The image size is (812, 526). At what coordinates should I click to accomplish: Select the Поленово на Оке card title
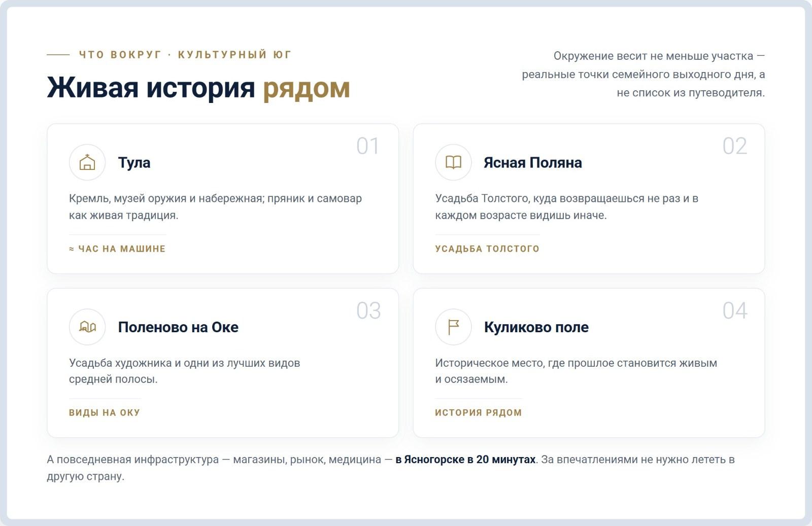[x=178, y=327]
